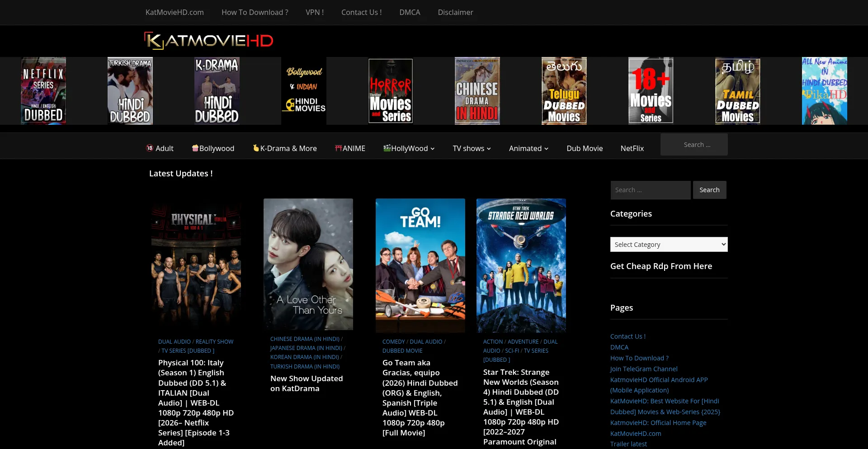
Task: Open the REALITY SHOW category tag
Action: tap(214, 342)
